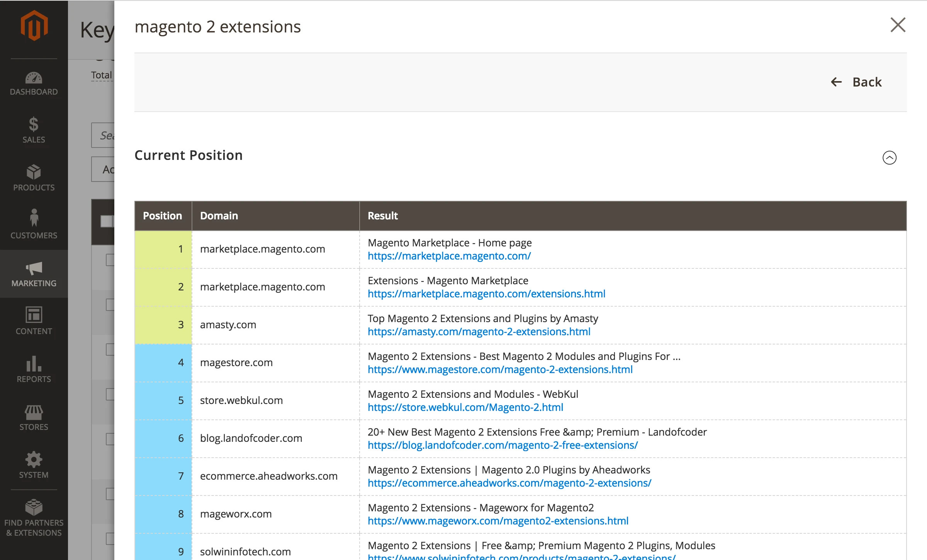This screenshot has height=560, width=927.
Task: Click position 1 yellow cell
Action: click(163, 249)
